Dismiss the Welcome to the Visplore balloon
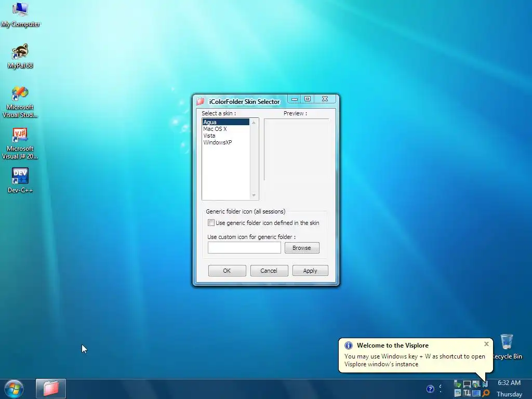Image resolution: width=532 pixels, height=399 pixels. [486, 344]
